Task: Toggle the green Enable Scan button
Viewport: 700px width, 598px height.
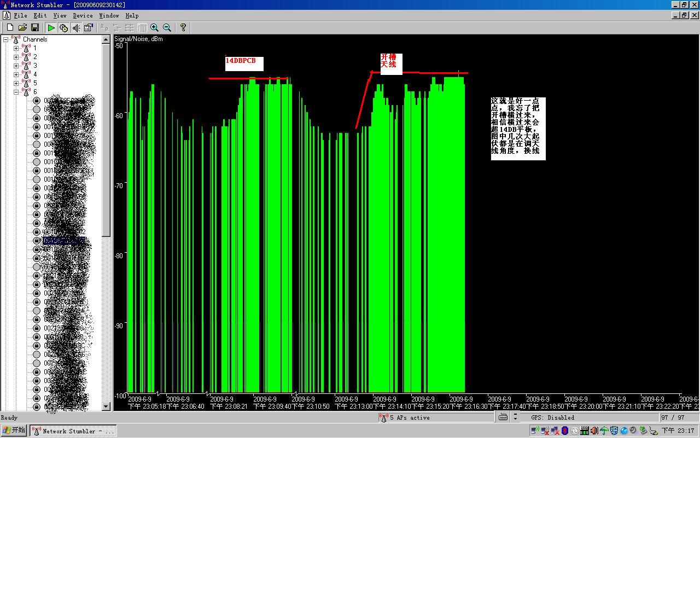Action: coord(51,27)
